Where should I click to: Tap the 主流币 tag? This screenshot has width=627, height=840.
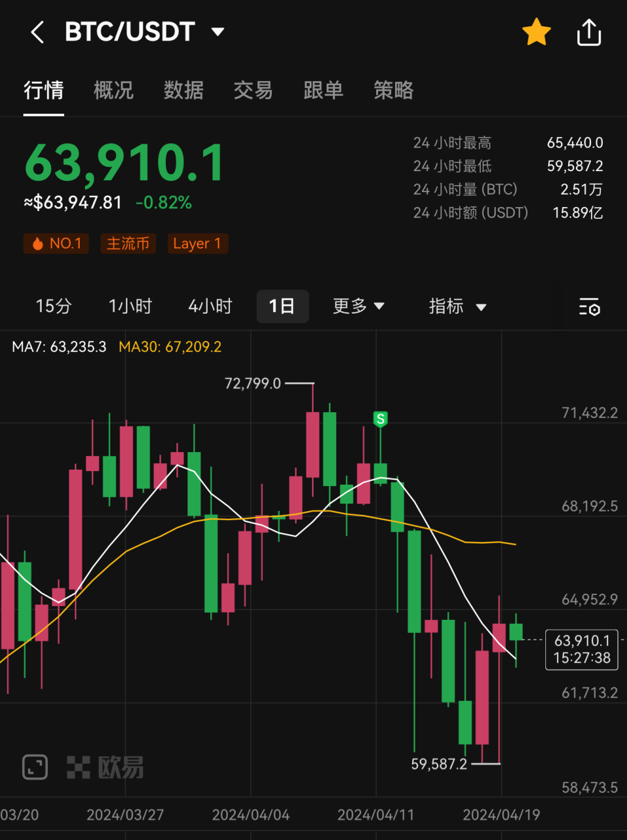[128, 243]
